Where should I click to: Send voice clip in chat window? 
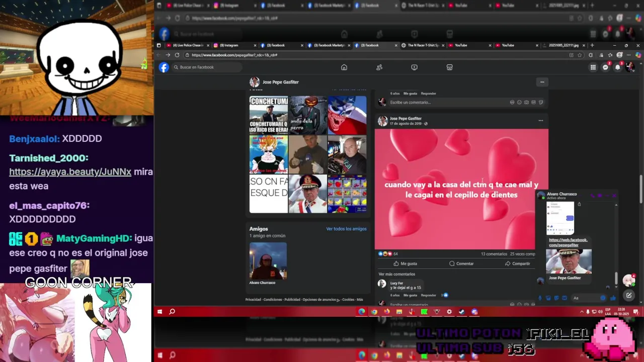(540, 298)
